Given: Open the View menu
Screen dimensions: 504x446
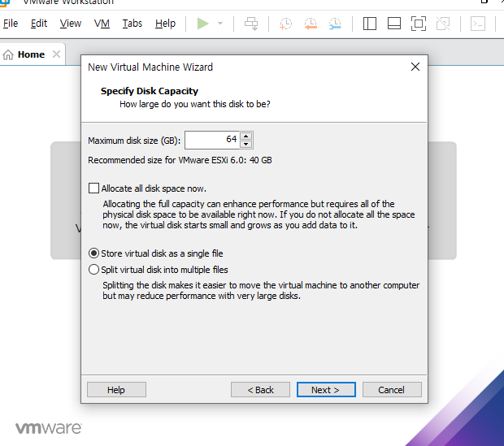Looking at the screenshot, I should [x=71, y=24].
